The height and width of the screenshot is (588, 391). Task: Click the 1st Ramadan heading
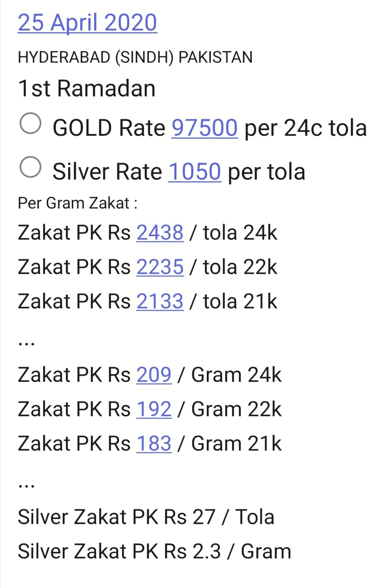[87, 88]
